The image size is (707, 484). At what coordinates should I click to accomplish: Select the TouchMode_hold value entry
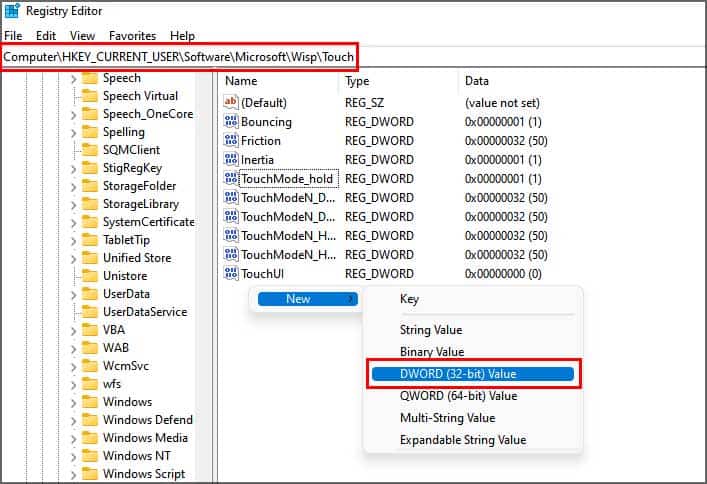(x=287, y=179)
